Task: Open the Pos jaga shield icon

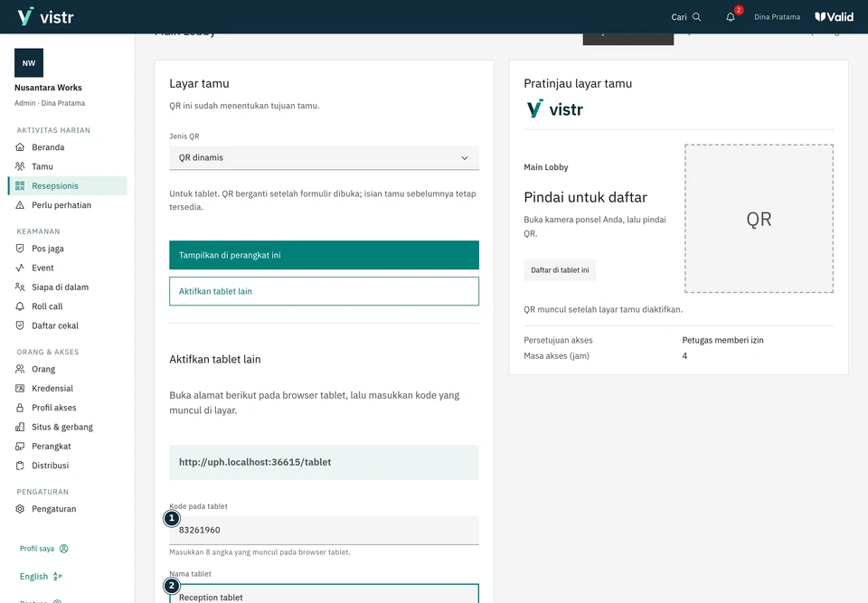Action: [x=20, y=249]
